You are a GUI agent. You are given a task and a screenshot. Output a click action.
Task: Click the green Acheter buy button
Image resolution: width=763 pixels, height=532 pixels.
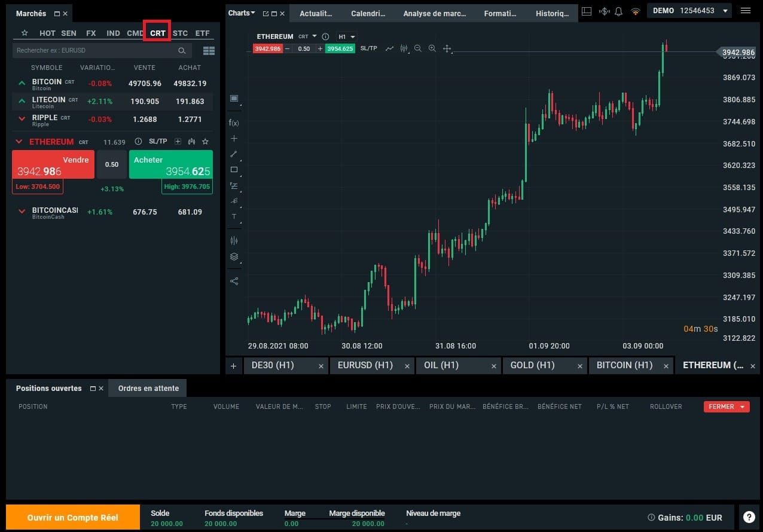(x=171, y=164)
